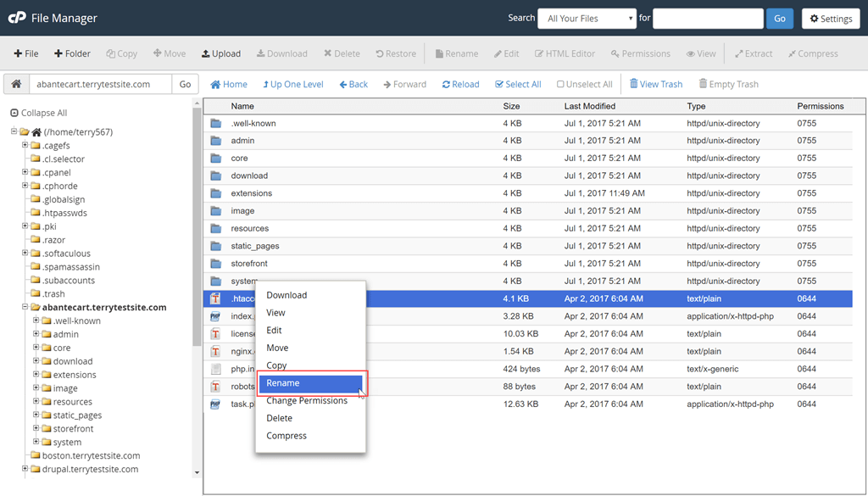868x496 pixels.
Task: Click the Move toolbar button
Action: pyautogui.click(x=170, y=53)
